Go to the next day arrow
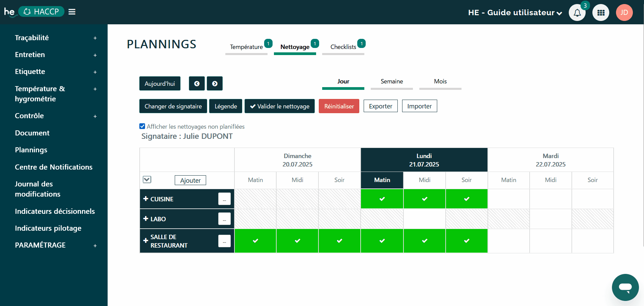644x306 pixels. click(x=215, y=83)
